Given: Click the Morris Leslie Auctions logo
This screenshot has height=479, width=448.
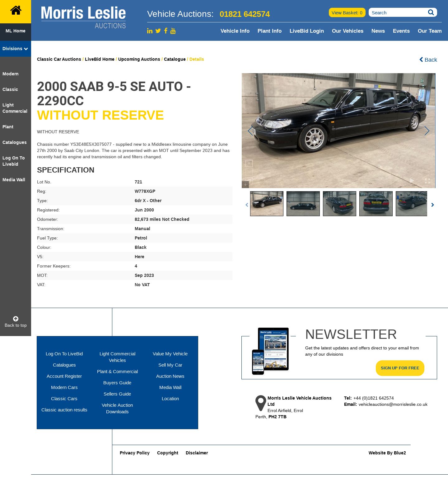Looking at the screenshot, I should coord(83,17).
